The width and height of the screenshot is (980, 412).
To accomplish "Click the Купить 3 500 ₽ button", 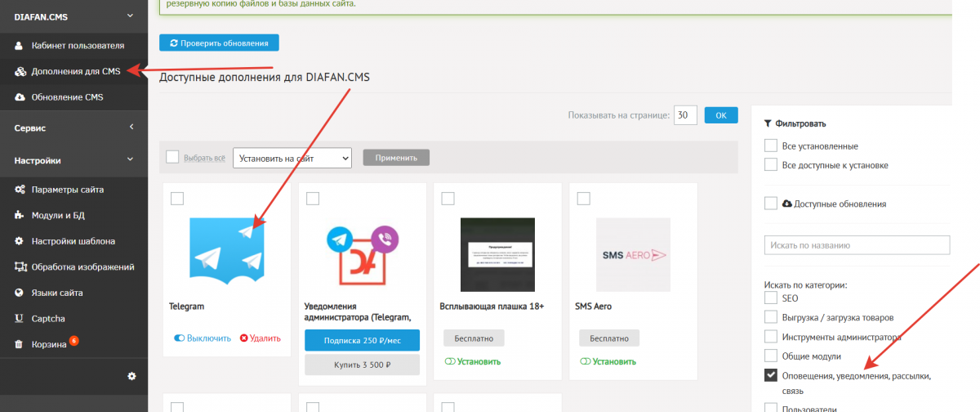I will pyautogui.click(x=362, y=365).
